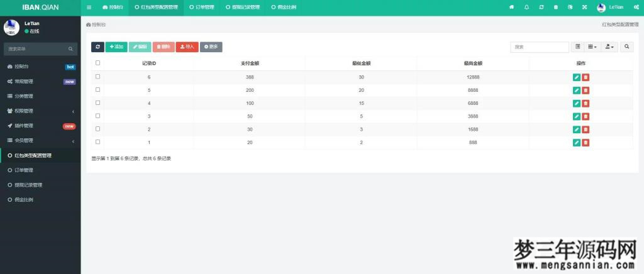The height and width of the screenshot is (274, 644).
Task: Open the columns grid dropdown
Action: (x=592, y=47)
